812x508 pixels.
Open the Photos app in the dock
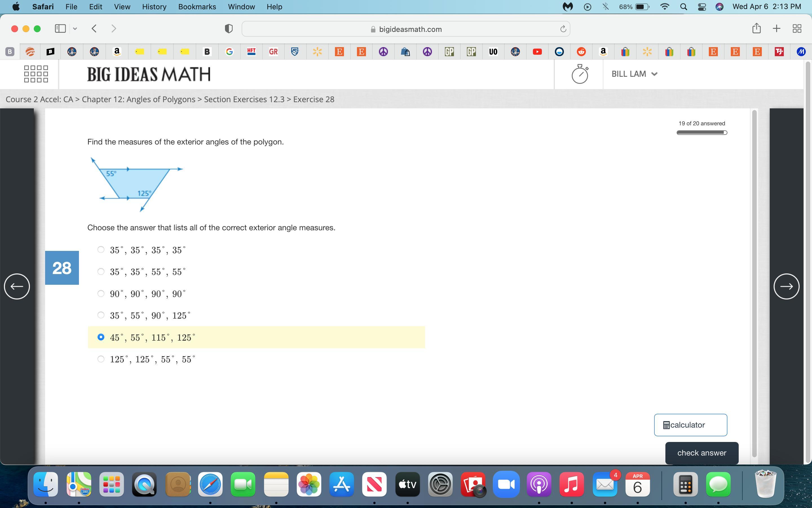(309, 484)
